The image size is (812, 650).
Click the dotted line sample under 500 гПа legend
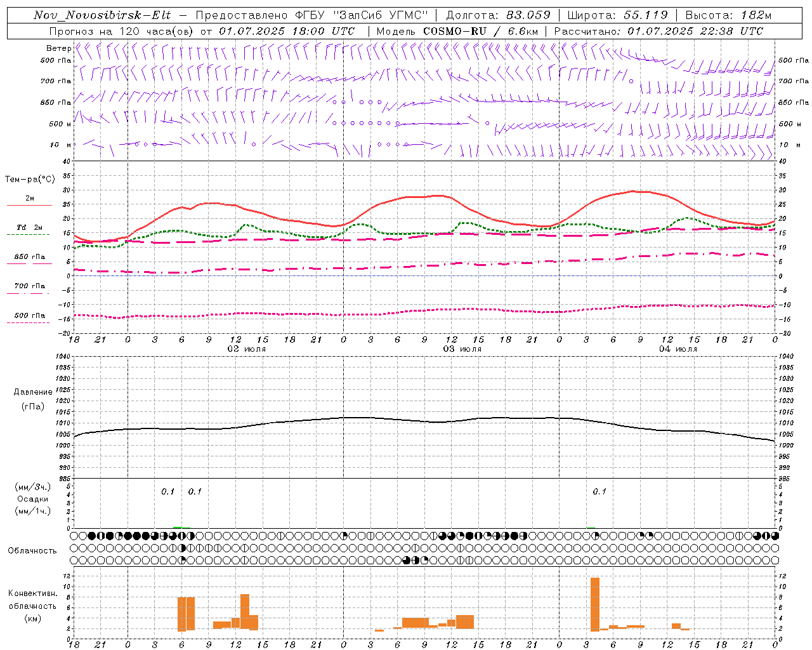point(28,322)
